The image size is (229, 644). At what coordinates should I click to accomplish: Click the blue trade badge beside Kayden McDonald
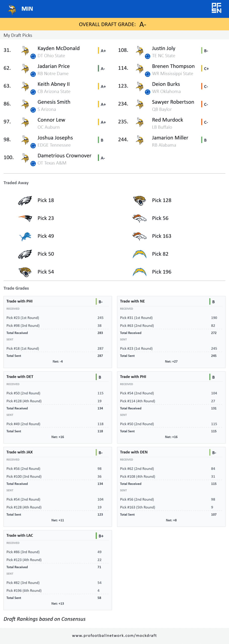33,56
